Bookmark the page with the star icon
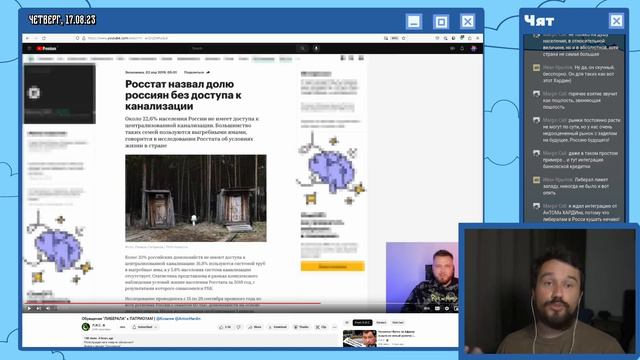This screenshot has width=640, height=360. tap(403, 38)
